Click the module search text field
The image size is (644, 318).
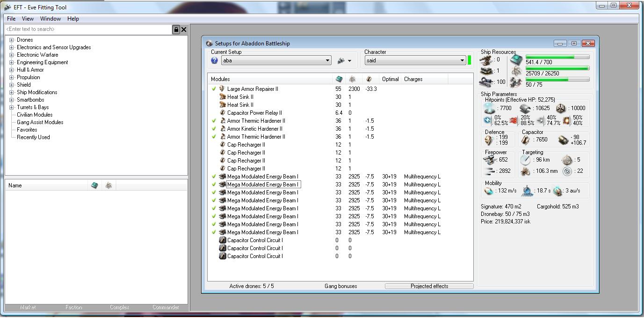coord(88,29)
